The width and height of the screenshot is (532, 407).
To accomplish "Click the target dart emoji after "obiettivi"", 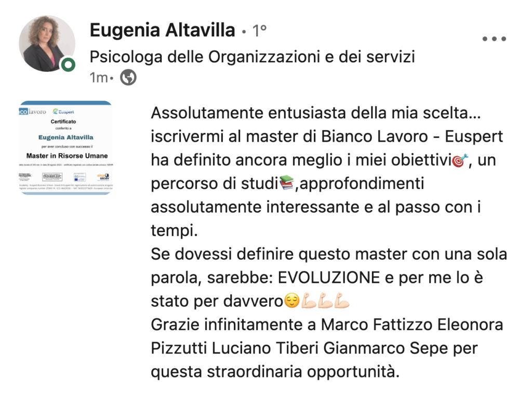I will pyautogui.click(x=461, y=160).
